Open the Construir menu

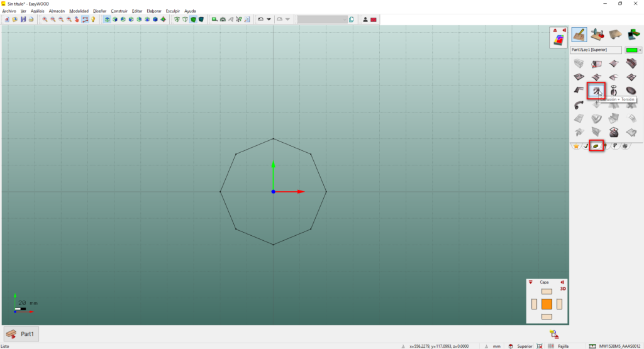click(x=119, y=11)
